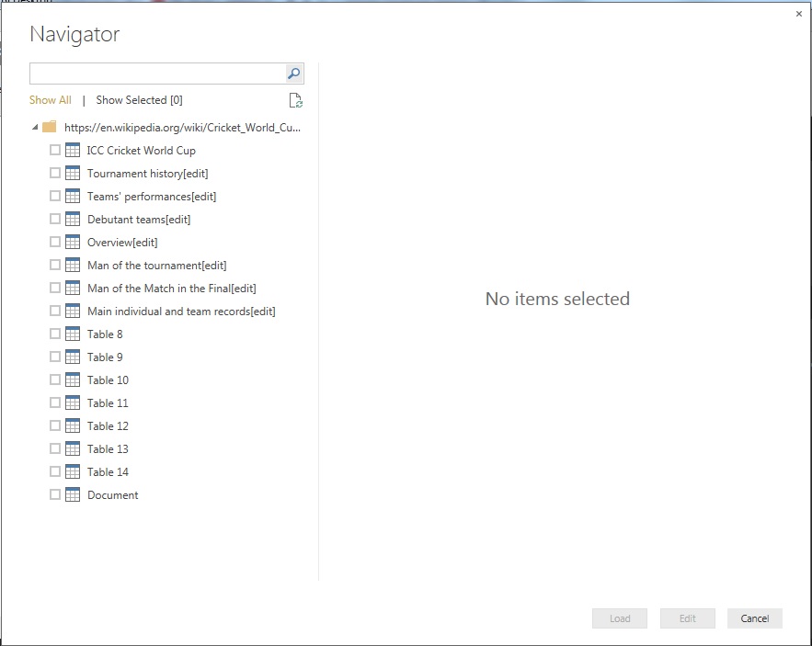Select the Teams' performances[edit] table
812x646 pixels.
152,197
